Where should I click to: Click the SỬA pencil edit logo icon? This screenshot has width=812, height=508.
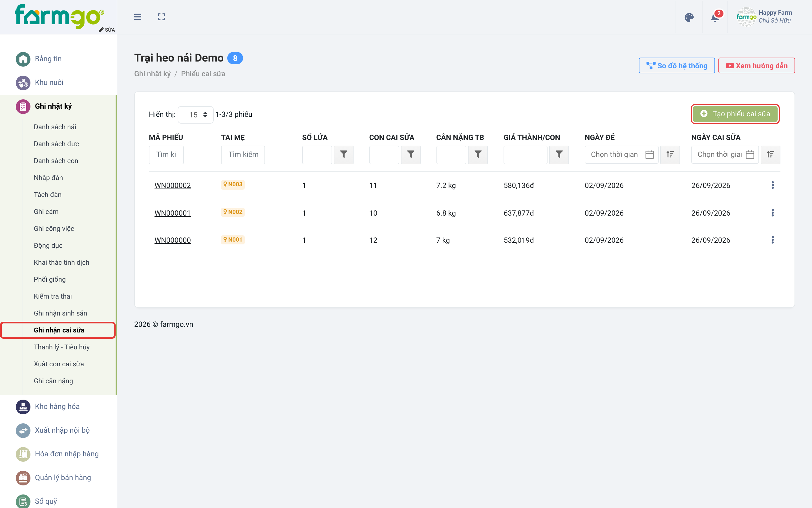point(107,30)
